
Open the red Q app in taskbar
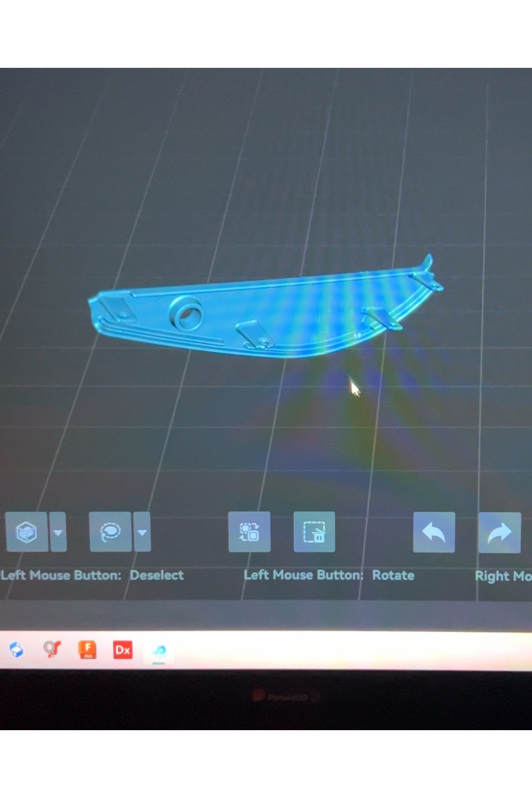(x=52, y=649)
